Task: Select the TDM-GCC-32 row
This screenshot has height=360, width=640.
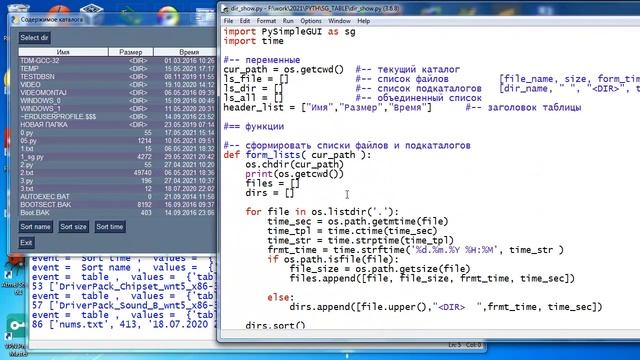Action: pyautogui.click(x=118, y=61)
